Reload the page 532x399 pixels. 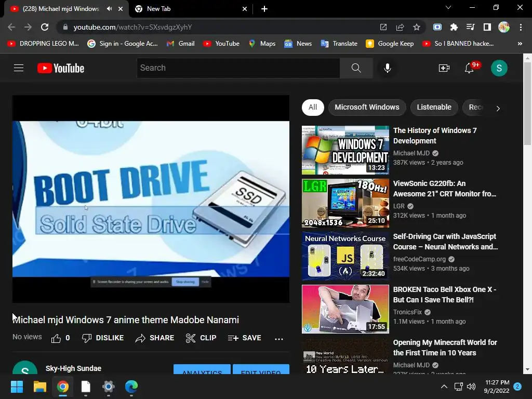(x=45, y=27)
